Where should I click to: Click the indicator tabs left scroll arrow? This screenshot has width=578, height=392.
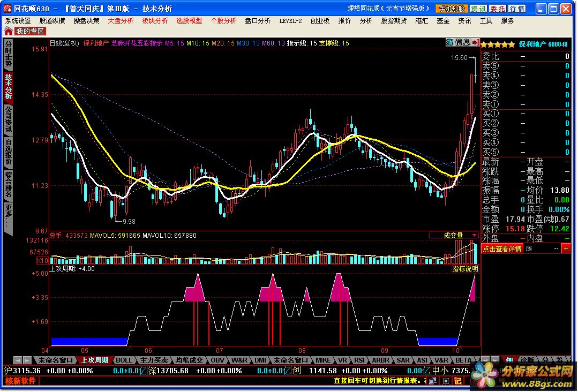tap(17, 360)
